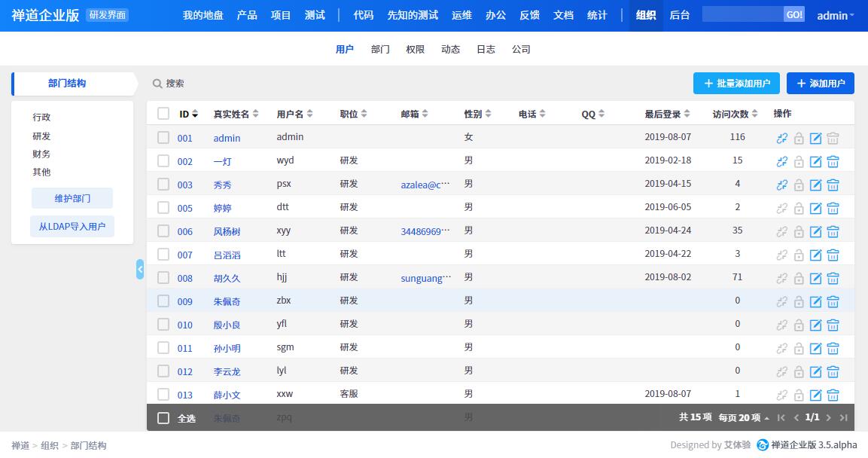Click the 维护部门 button
This screenshot has height=458, width=868.
(x=72, y=198)
